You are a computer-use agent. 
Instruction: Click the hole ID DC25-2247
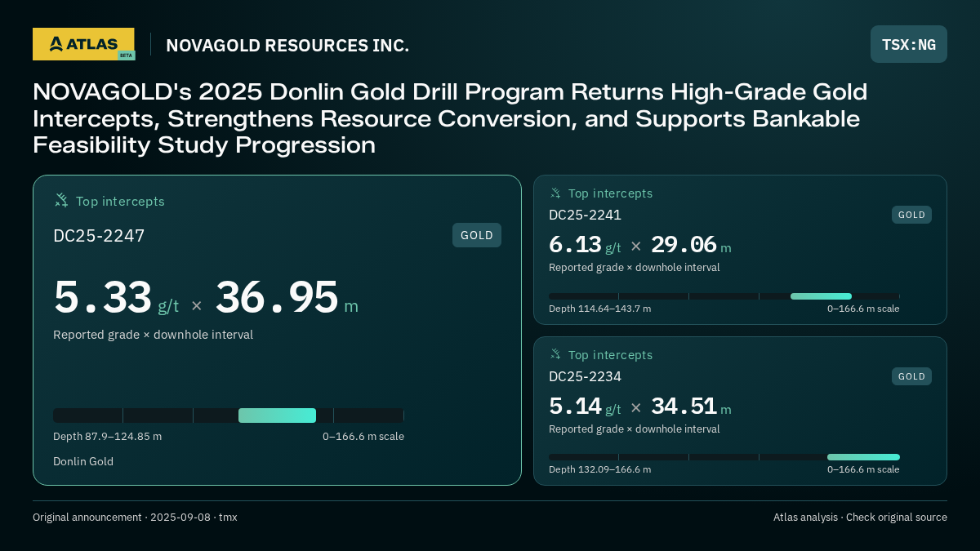tap(99, 236)
